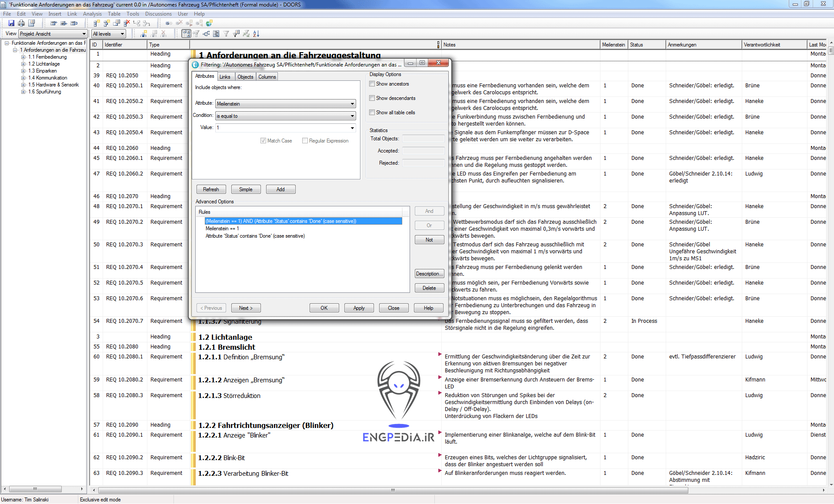Click the filter funnel toolbar icon

pyautogui.click(x=226, y=34)
